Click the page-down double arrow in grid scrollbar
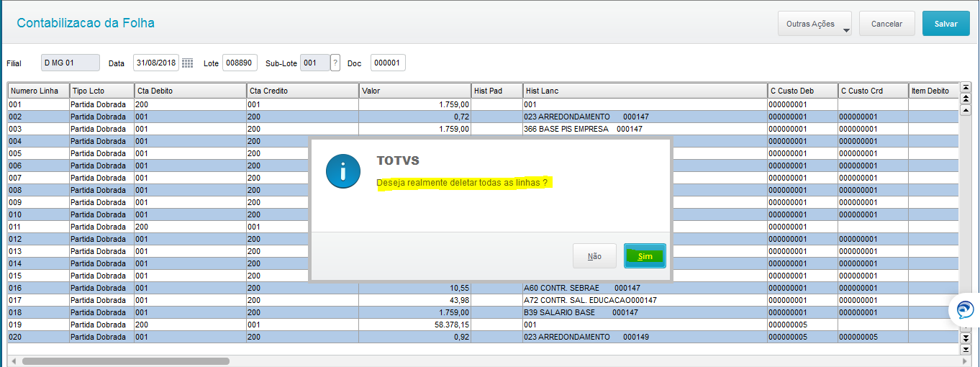 pyautogui.click(x=966, y=338)
